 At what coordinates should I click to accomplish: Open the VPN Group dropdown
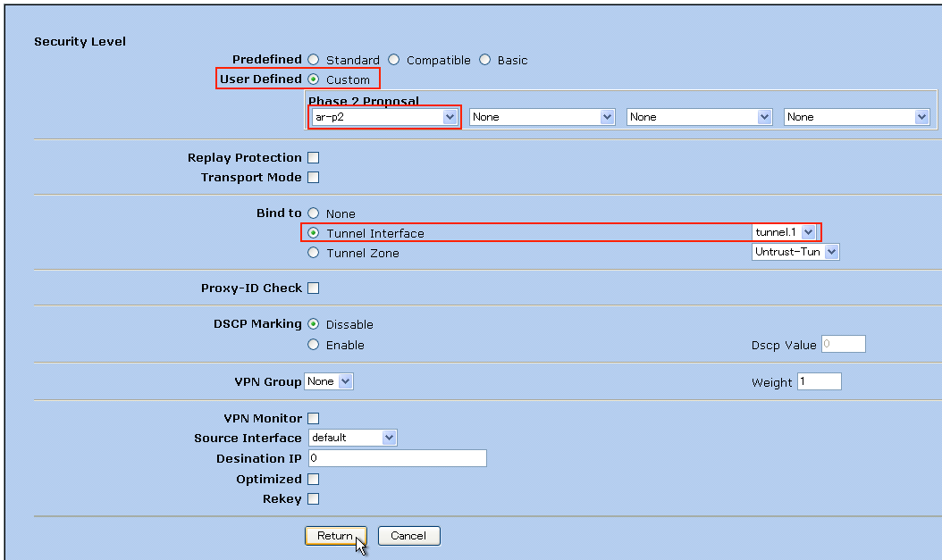(x=329, y=381)
